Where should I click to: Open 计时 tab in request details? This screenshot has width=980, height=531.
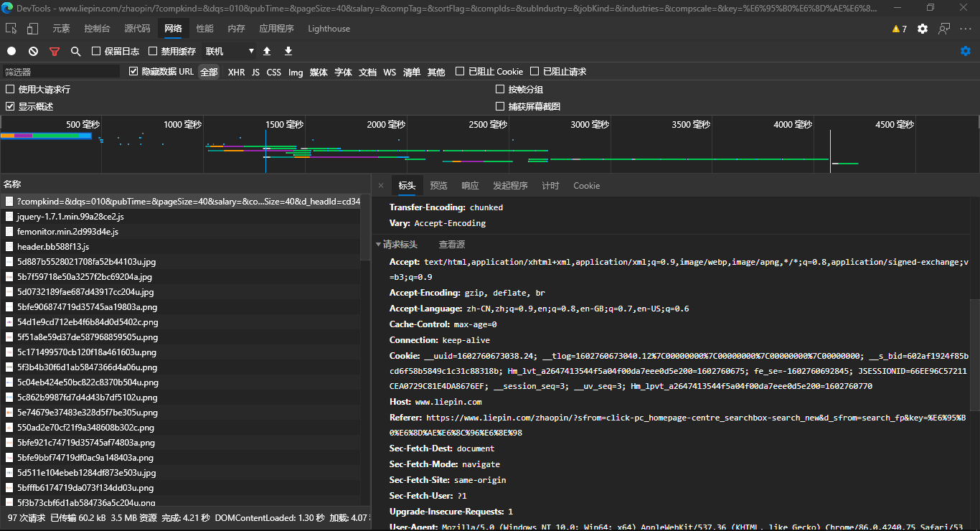(550, 185)
